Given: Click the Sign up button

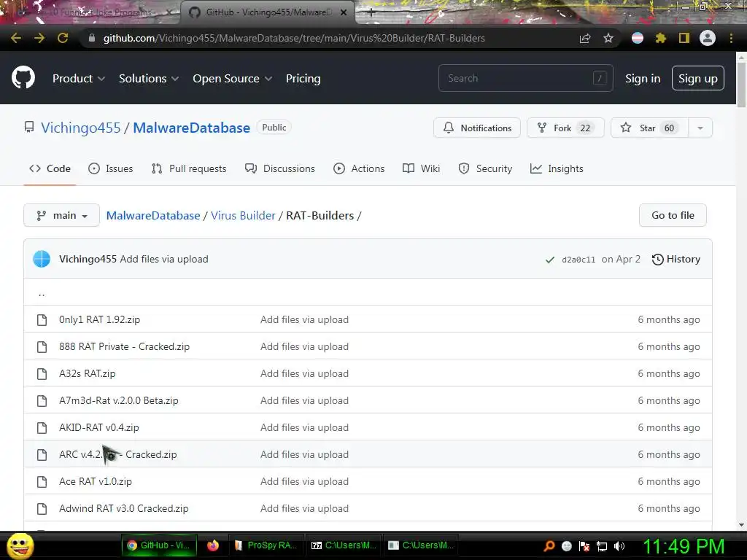Looking at the screenshot, I should click(x=698, y=78).
